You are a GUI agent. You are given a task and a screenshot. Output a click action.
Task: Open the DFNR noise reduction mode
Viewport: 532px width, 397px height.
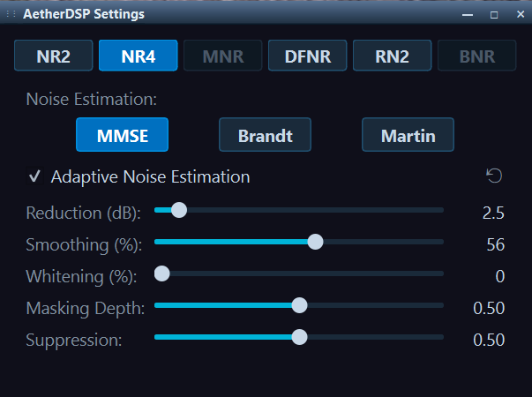(x=307, y=56)
